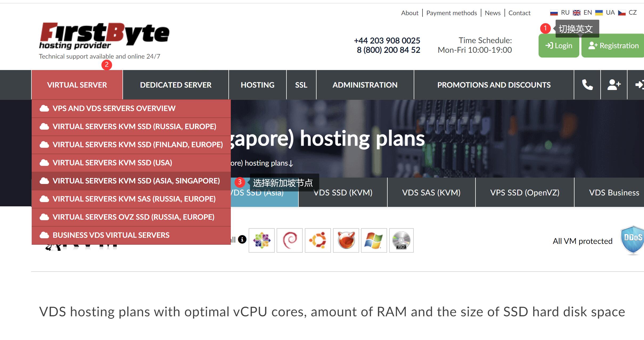
Task: Click the phone icon in navigation bar
Action: pos(587,85)
